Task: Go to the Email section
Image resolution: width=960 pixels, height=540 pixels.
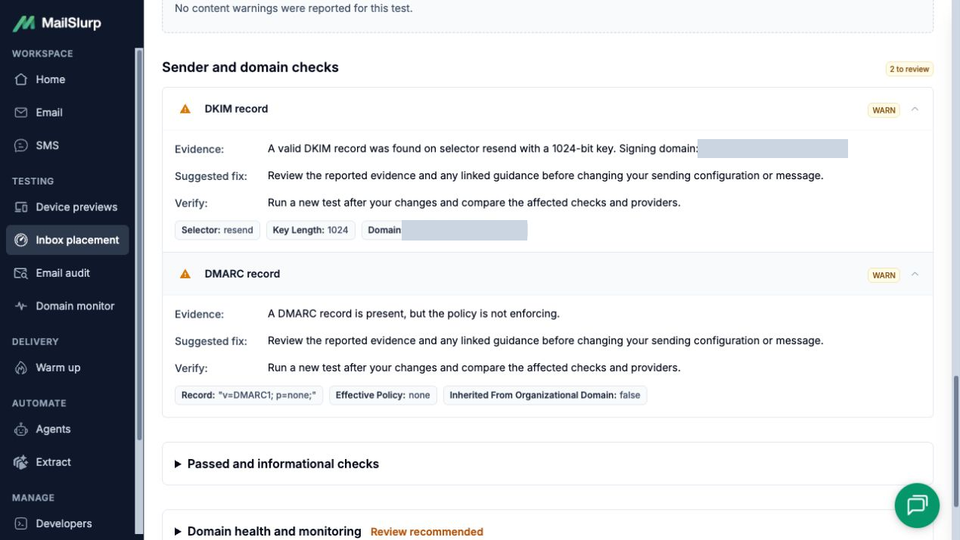Action: tap(67, 113)
